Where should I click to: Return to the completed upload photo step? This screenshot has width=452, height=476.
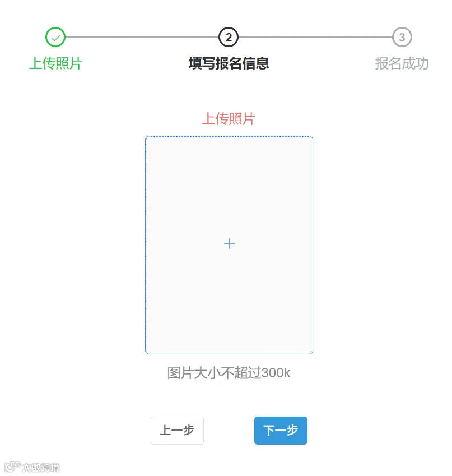coord(55,37)
